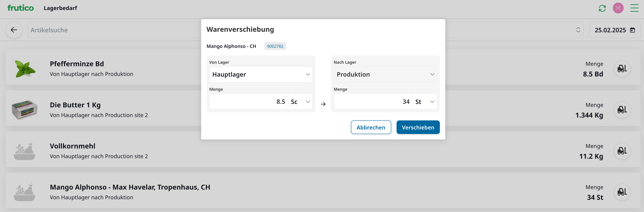Click article number 9002782 badge
Screen dimensions: 644x212
tap(275, 46)
